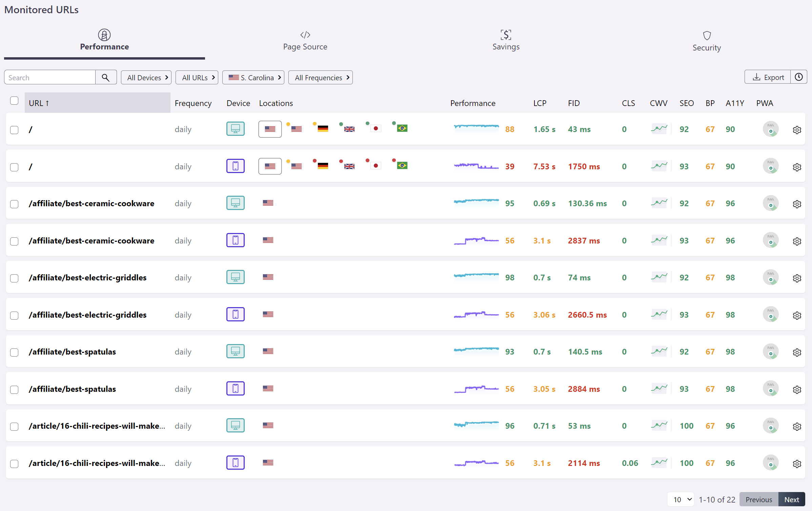Click CLS value 0.06

pyautogui.click(x=630, y=463)
